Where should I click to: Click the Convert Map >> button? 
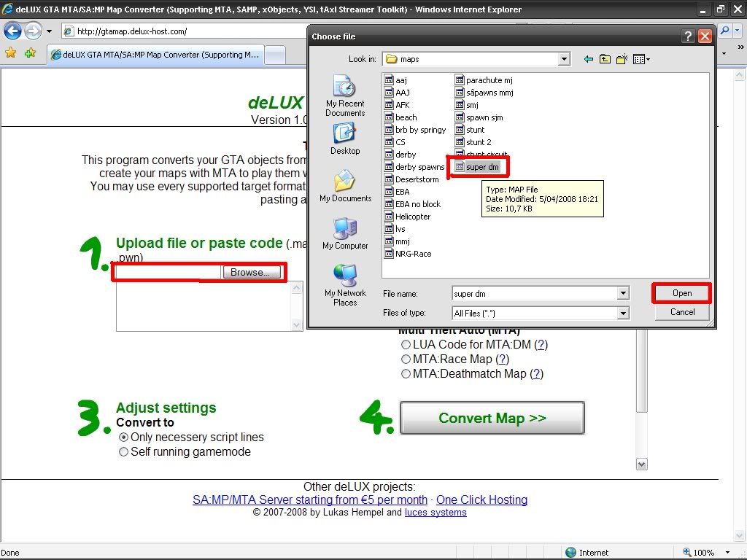click(x=492, y=418)
